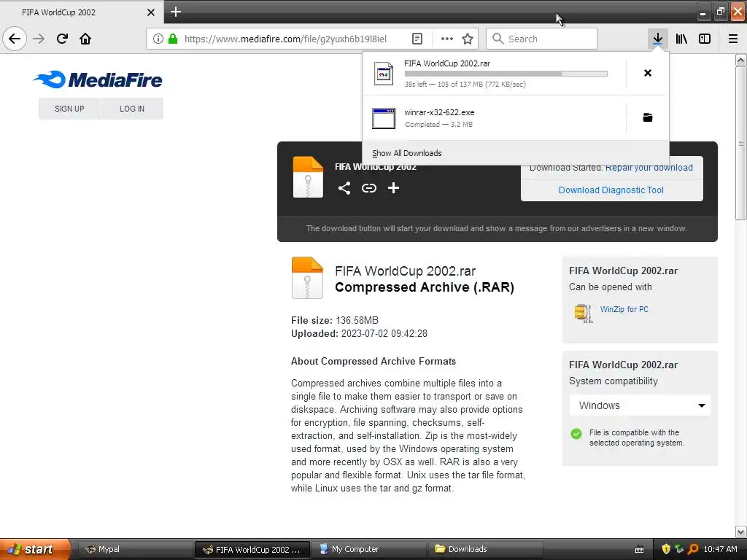747x560 pixels.
Task: Click the "File size: 136.58MB" text
Action: coord(335,321)
